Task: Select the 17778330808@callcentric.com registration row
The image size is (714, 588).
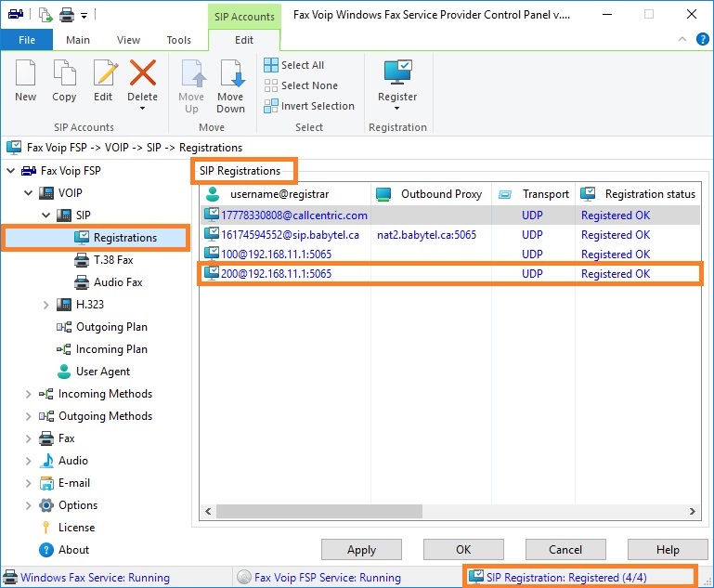Action: [x=450, y=215]
